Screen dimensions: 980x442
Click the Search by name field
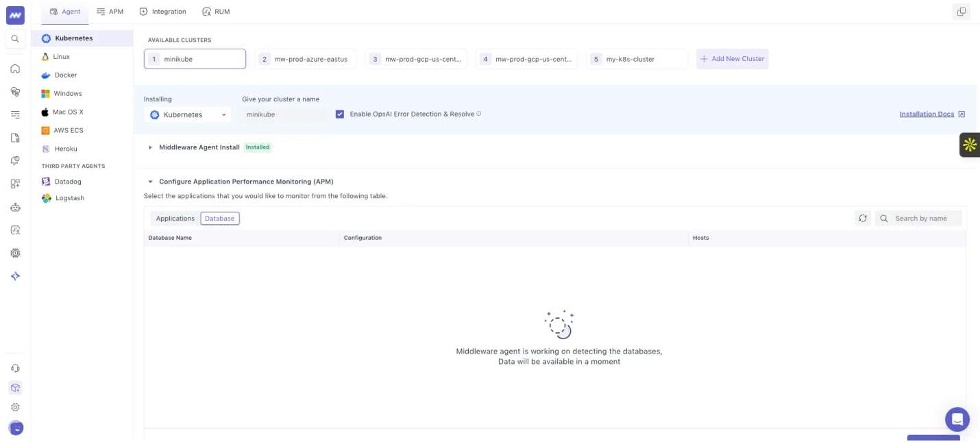point(919,219)
